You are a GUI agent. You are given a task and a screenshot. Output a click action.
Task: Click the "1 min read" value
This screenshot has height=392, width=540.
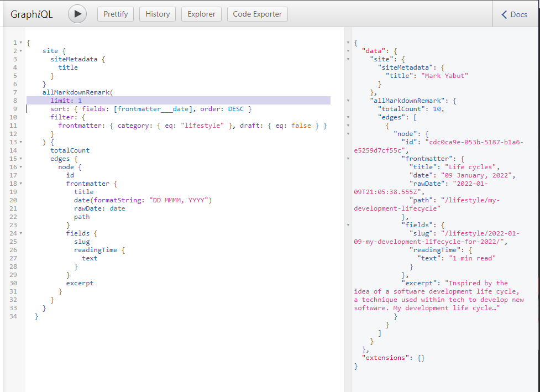pos(473,258)
